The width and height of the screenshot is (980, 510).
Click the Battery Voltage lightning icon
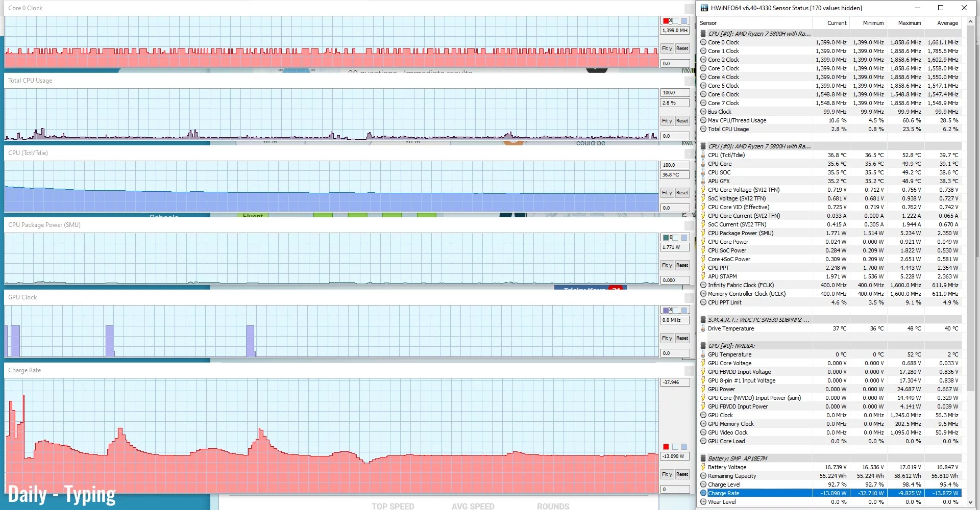click(703, 467)
